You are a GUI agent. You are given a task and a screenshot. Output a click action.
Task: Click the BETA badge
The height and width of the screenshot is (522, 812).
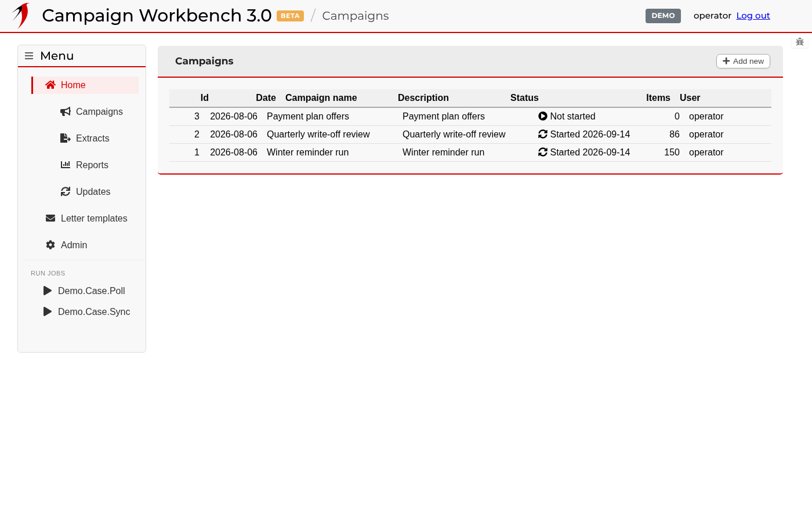click(x=290, y=16)
